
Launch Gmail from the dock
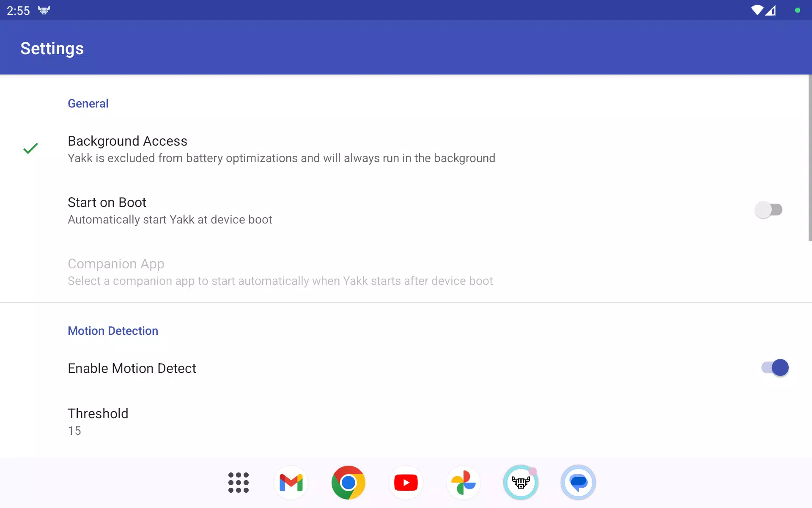pos(291,483)
